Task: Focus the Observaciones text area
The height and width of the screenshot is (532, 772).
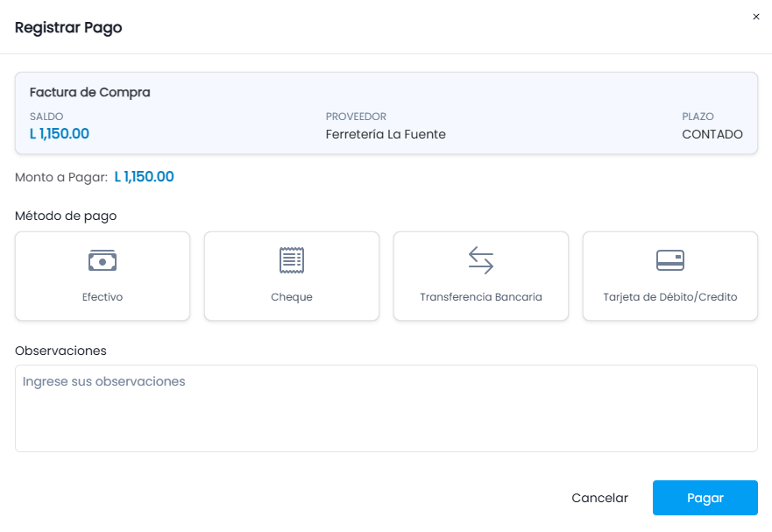Action: click(x=386, y=408)
